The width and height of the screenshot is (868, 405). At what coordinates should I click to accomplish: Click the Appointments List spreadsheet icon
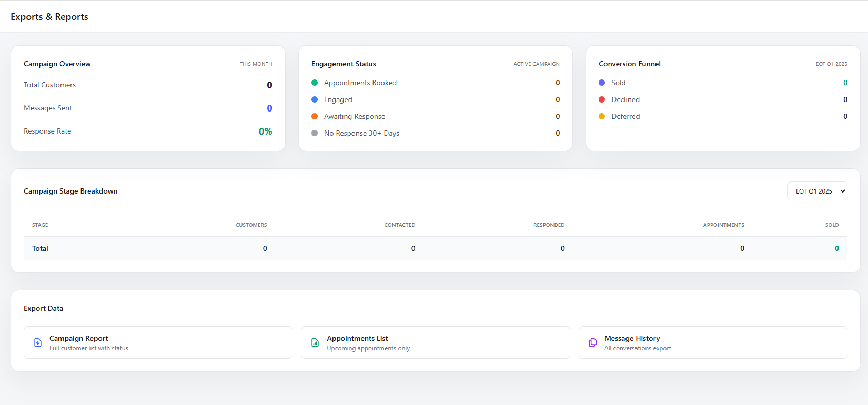pyautogui.click(x=315, y=342)
